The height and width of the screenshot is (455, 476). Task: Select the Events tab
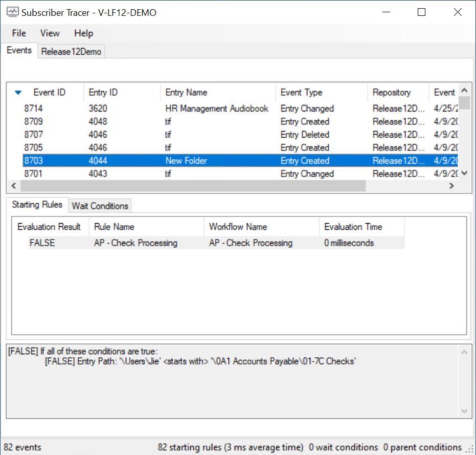click(19, 50)
